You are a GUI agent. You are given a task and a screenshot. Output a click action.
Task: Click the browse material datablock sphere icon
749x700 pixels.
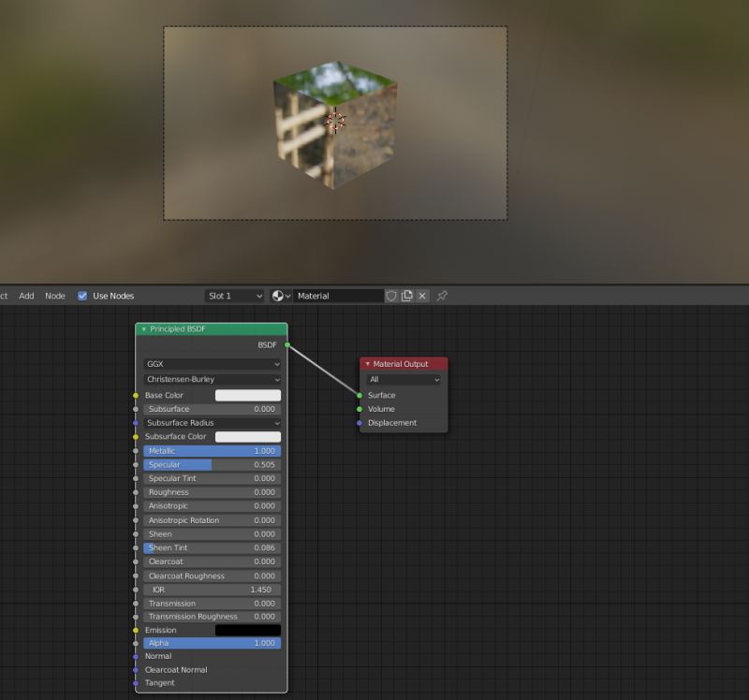pos(275,296)
